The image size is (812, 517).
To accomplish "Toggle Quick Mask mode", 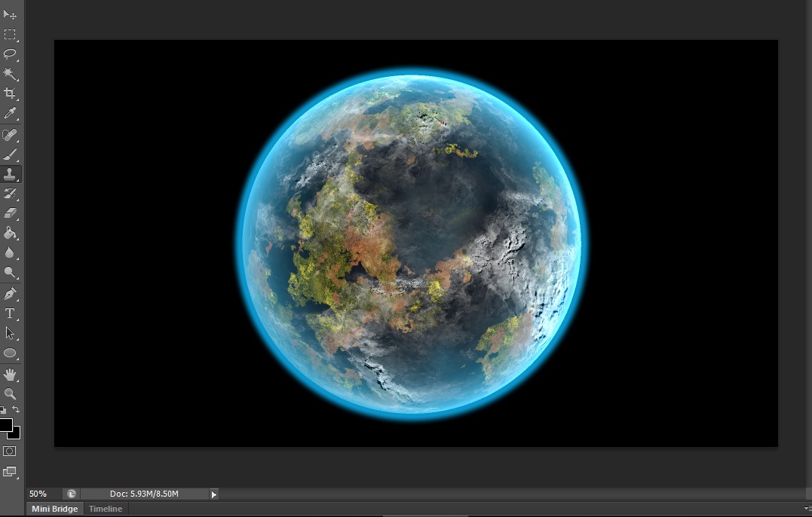I will [9, 451].
